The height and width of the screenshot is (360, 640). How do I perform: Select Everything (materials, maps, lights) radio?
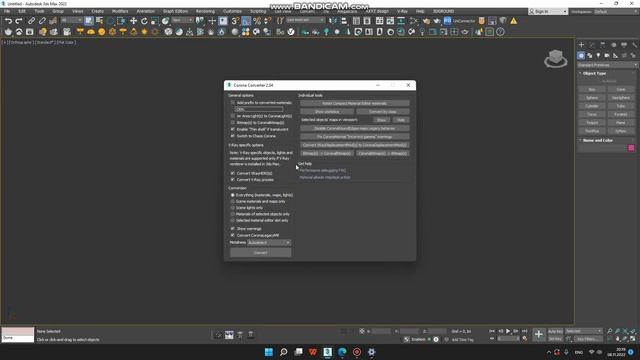[x=233, y=195]
